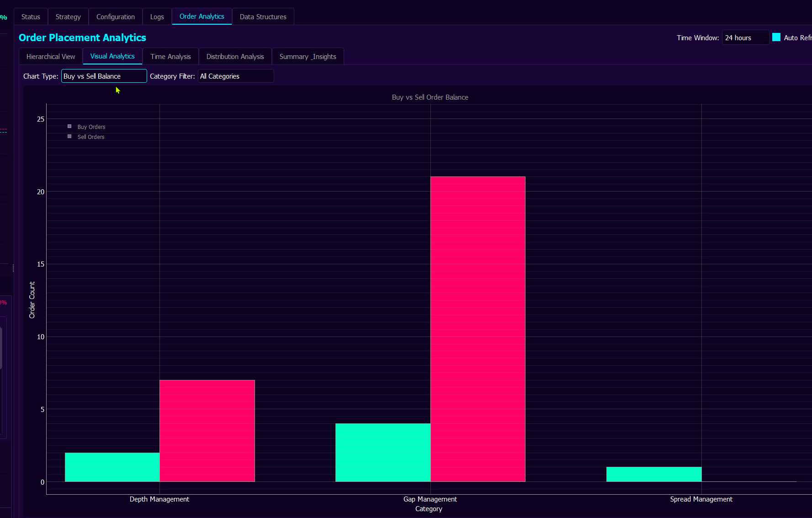Click the green Depth Management buy bar

(112, 467)
